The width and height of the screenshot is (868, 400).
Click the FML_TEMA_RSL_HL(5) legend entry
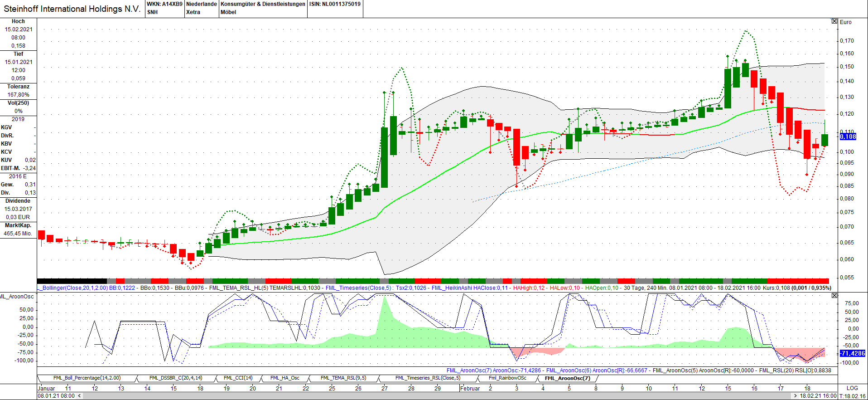(238, 288)
